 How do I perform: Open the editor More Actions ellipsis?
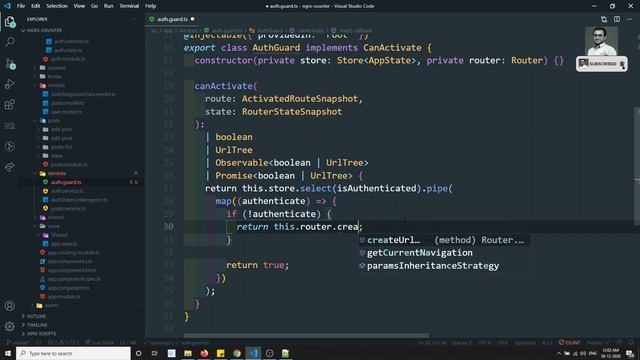pos(629,19)
